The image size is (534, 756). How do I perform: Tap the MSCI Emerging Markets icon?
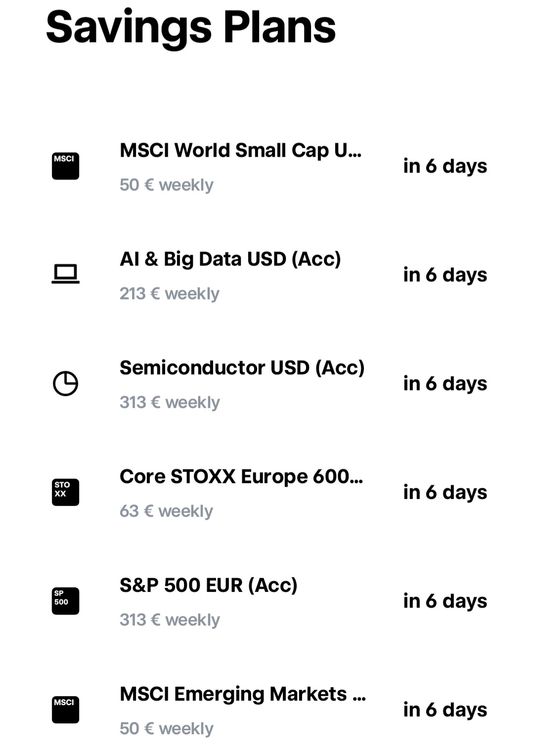pyautogui.click(x=65, y=710)
